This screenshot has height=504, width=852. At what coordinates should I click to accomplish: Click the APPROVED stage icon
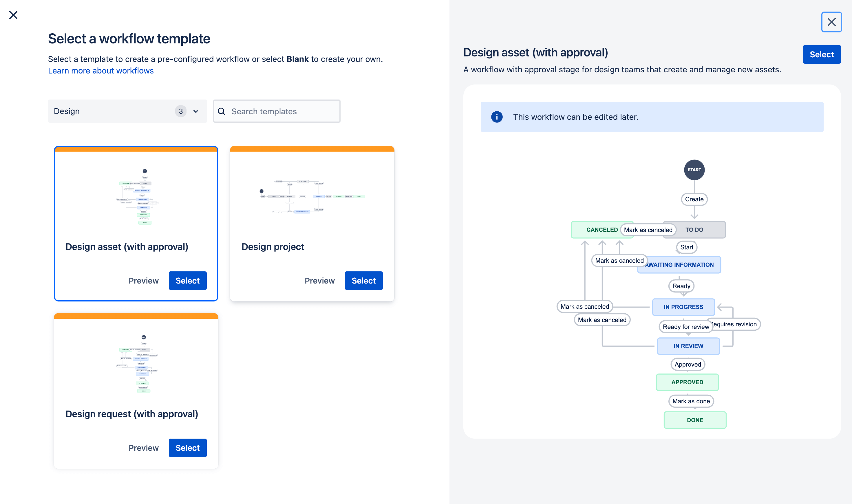[x=688, y=382]
